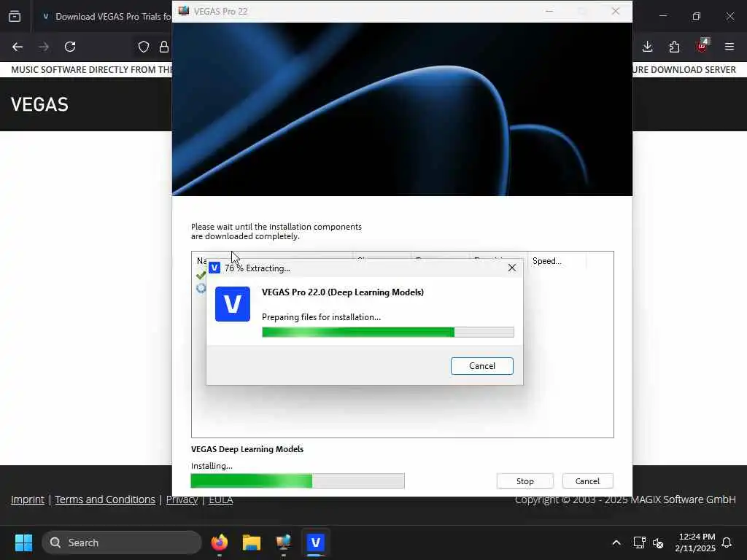Image resolution: width=747 pixels, height=560 pixels.
Task: Open the notifications bell
Action: pos(727,542)
